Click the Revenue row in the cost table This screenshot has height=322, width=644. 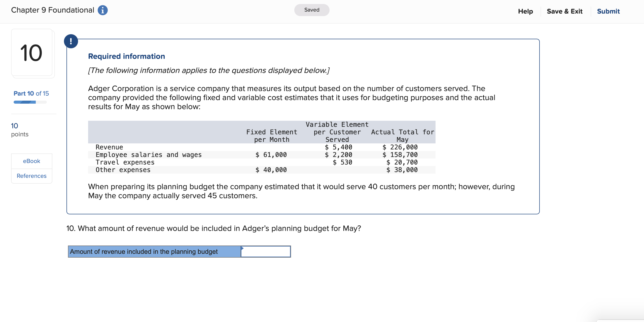point(109,147)
